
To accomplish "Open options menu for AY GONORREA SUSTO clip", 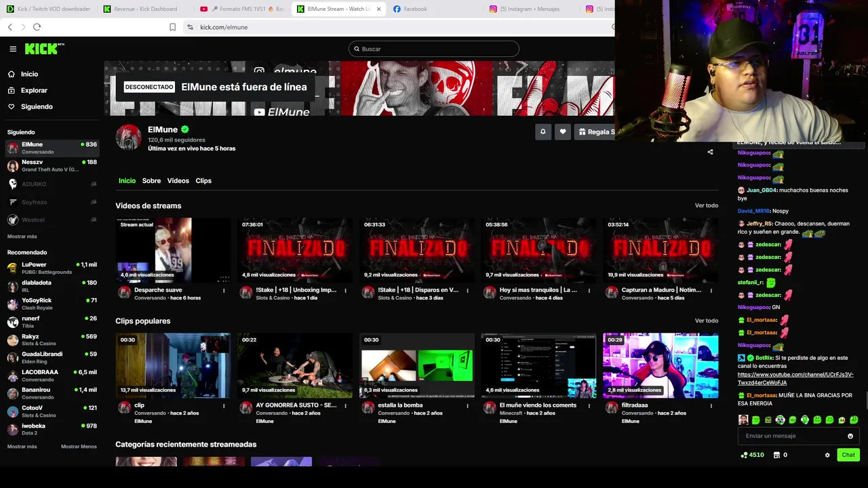I will pos(345,406).
